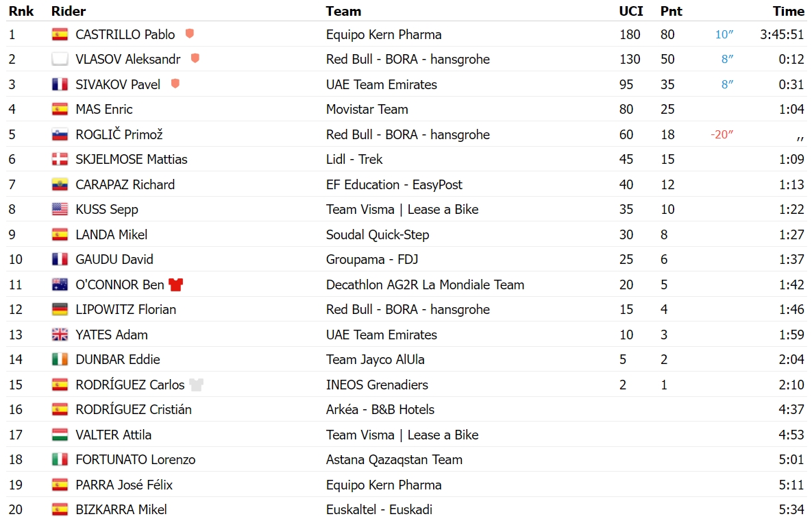
Task: Click the red leader jersey icon by O'Connor Ben
Action: (176, 284)
